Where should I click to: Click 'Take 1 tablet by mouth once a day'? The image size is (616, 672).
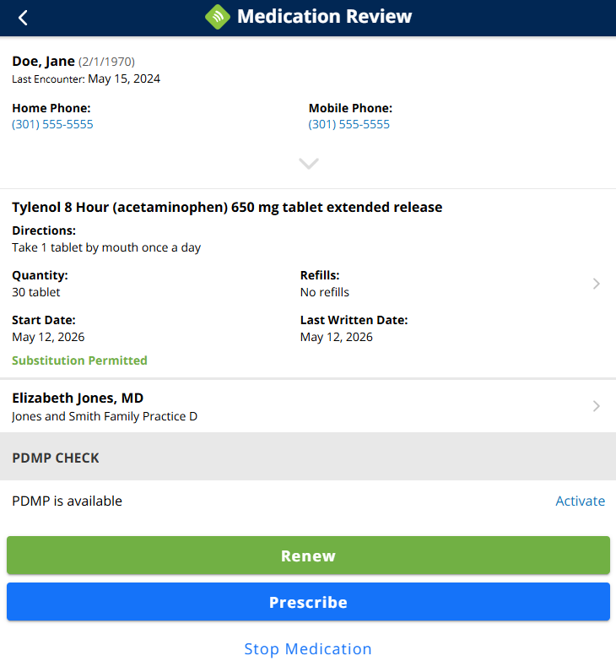click(106, 247)
